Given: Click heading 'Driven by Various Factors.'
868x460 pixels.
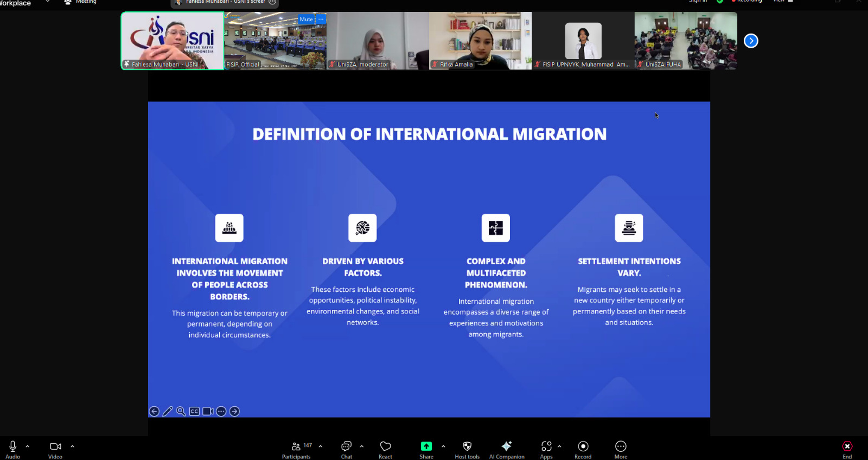Looking at the screenshot, I should tap(363, 267).
